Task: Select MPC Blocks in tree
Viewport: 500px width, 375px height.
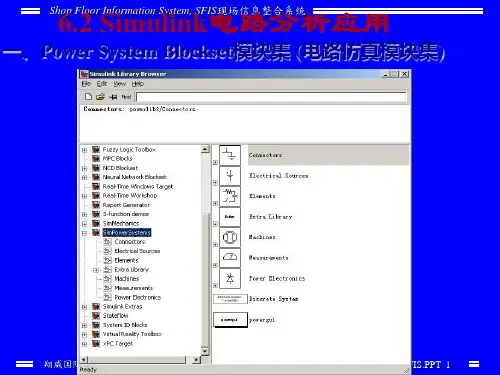Action: click(117, 158)
